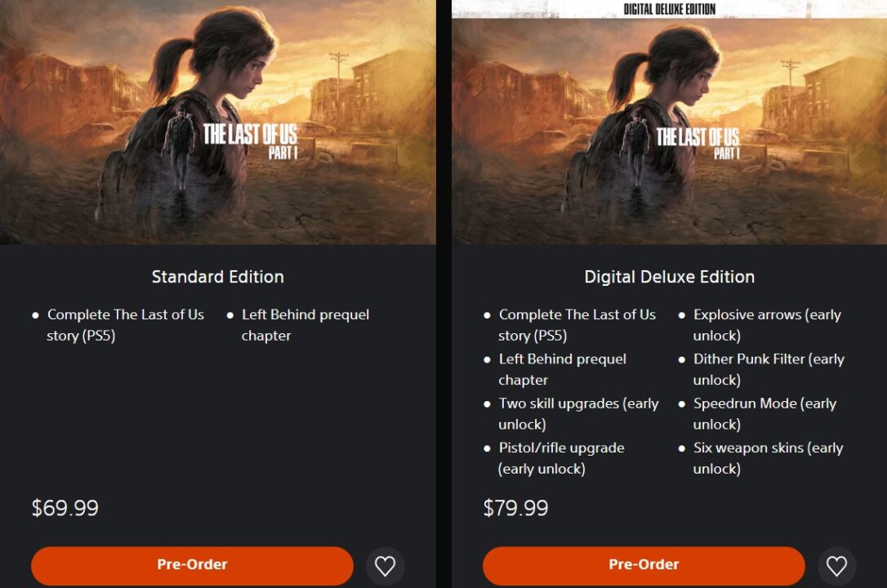Pre-Order the Digital Deluxe Edition

[x=644, y=565]
